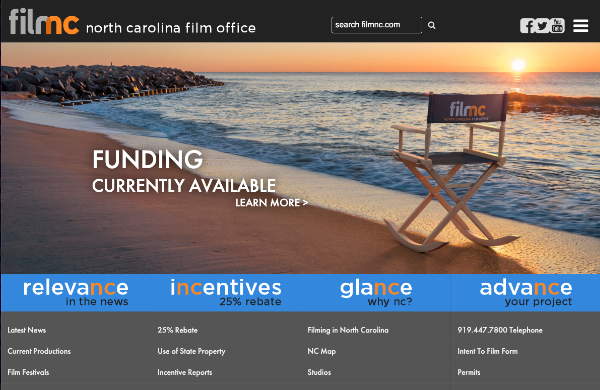The width and height of the screenshot is (600, 390).
Task: Open NC Map link
Action: click(x=322, y=351)
